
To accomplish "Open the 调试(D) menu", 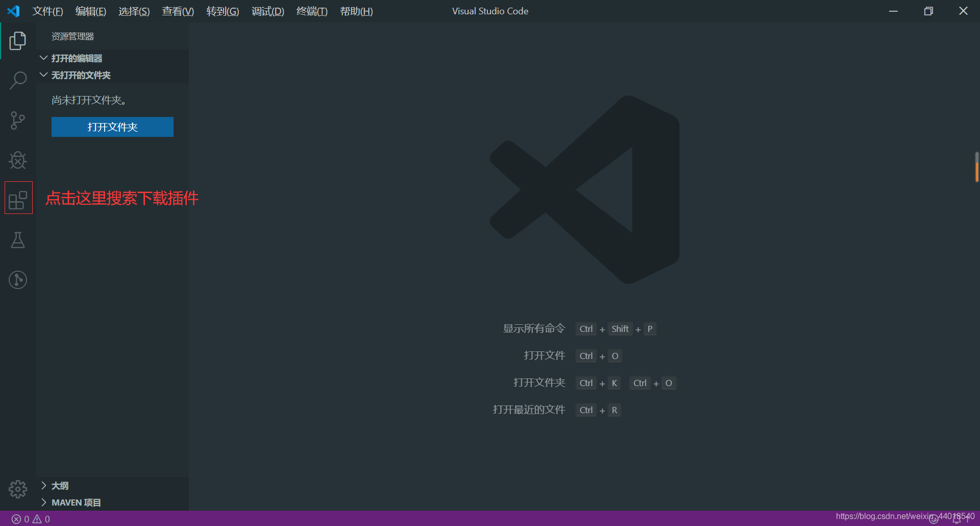I will tap(268, 11).
